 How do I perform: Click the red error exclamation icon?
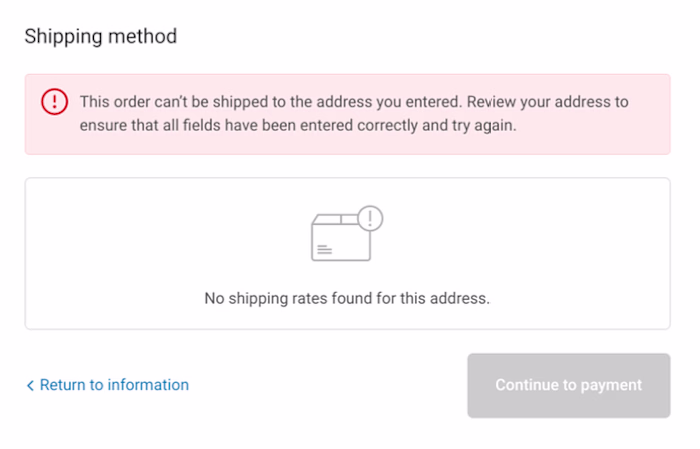point(54,101)
